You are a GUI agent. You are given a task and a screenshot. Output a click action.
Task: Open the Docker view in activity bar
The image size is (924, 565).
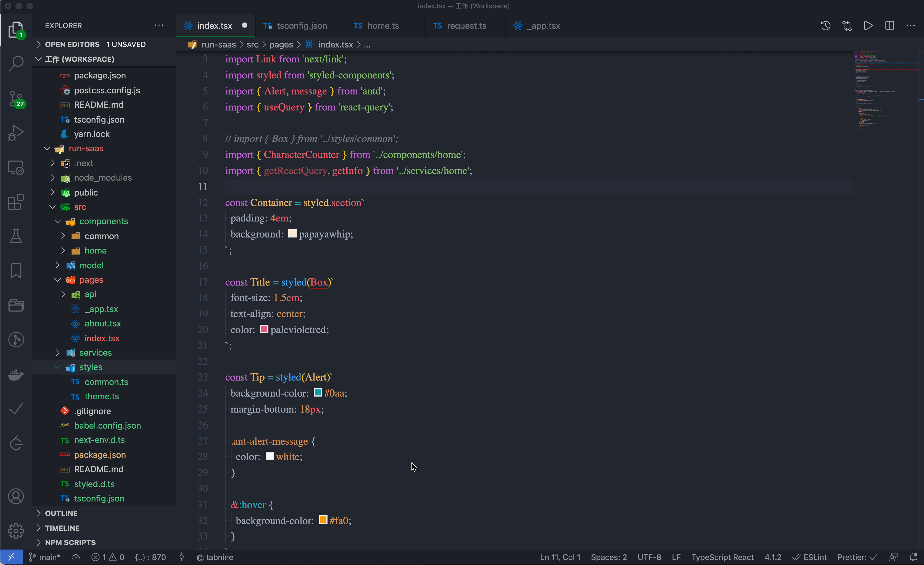[x=16, y=374]
